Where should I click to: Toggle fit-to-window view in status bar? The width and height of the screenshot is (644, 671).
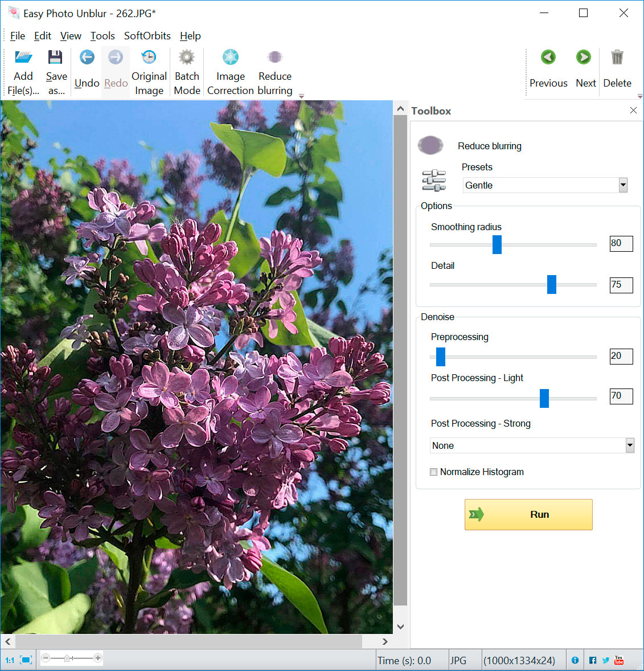[26, 660]
